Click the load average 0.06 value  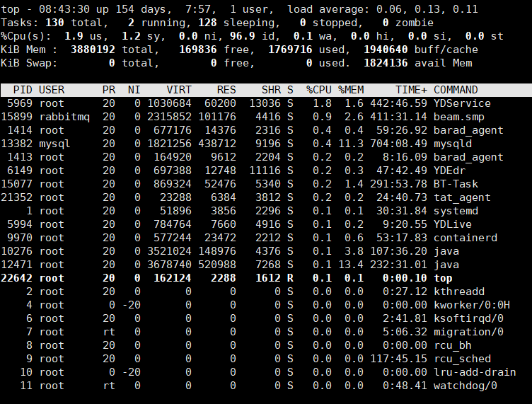point(389,9)
